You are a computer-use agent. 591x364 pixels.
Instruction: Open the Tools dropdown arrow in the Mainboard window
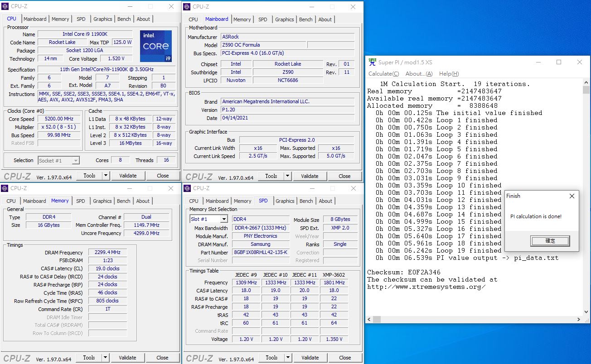[287, 176]
